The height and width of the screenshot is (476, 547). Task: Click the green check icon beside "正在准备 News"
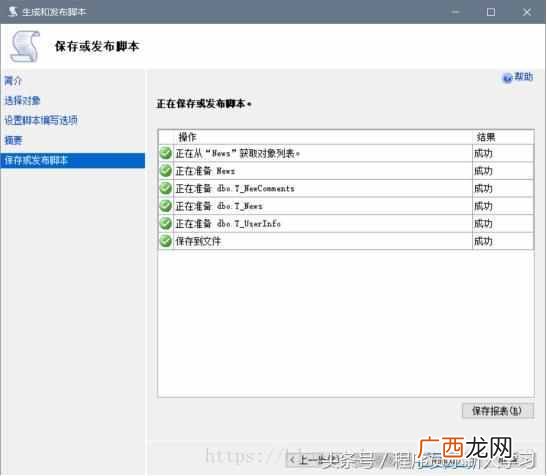click(166, 171)
